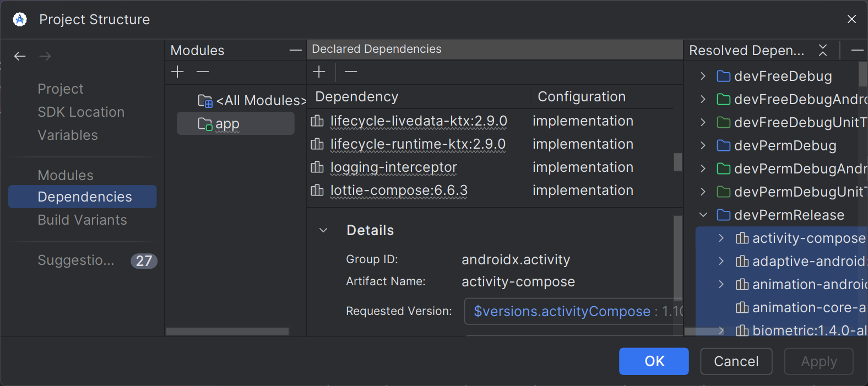Viewport: 868px width, 386px height.
Task: Click the Dependency column header
Action: point(357,97)
